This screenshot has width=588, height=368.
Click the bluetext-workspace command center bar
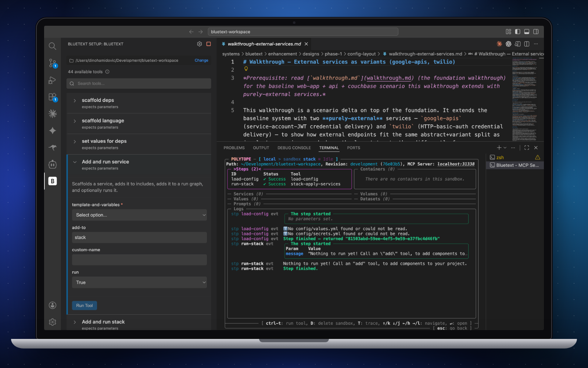(x=303, y=32)
